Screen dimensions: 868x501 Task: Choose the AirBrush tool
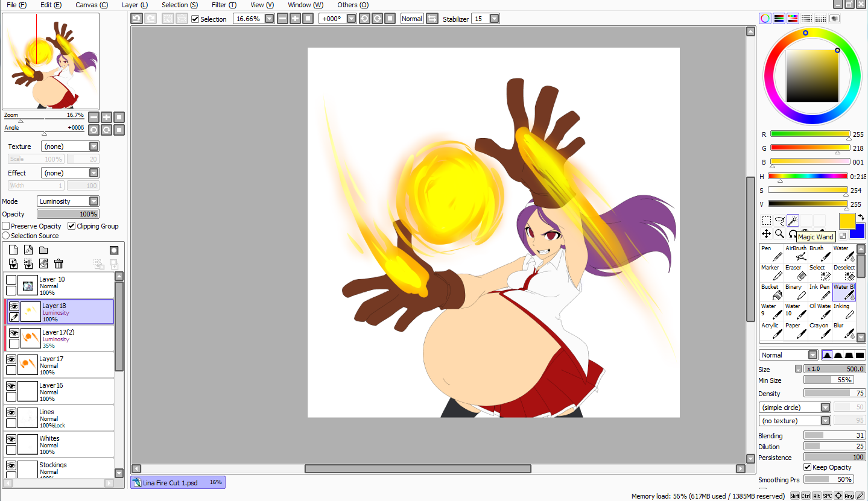796,253
